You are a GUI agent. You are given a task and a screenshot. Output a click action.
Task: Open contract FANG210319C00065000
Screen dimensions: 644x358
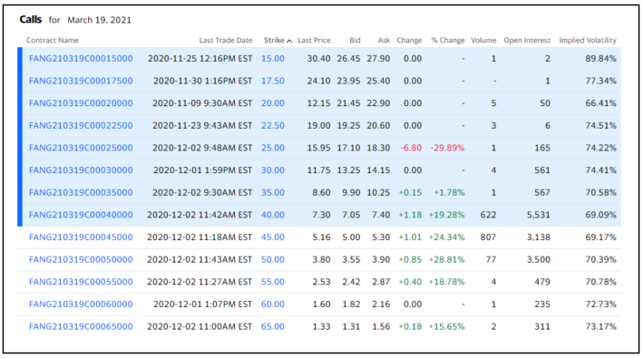81,327
